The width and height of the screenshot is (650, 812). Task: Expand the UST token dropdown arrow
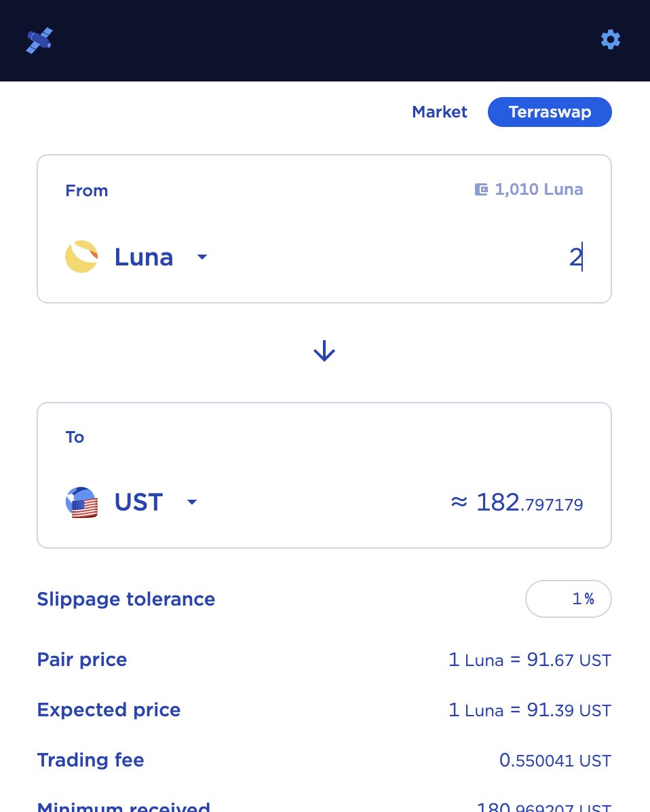point(192,502)
